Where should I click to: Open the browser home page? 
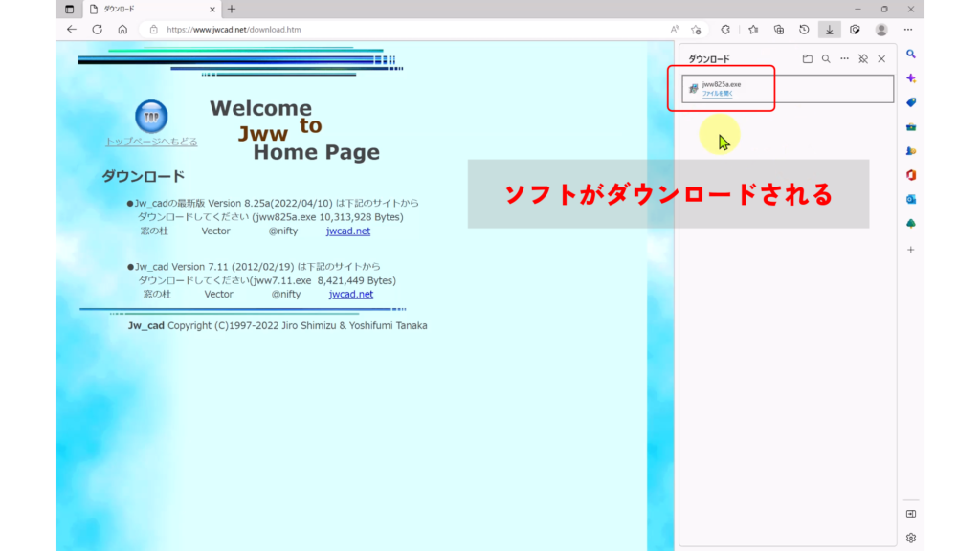pos(122,30)
